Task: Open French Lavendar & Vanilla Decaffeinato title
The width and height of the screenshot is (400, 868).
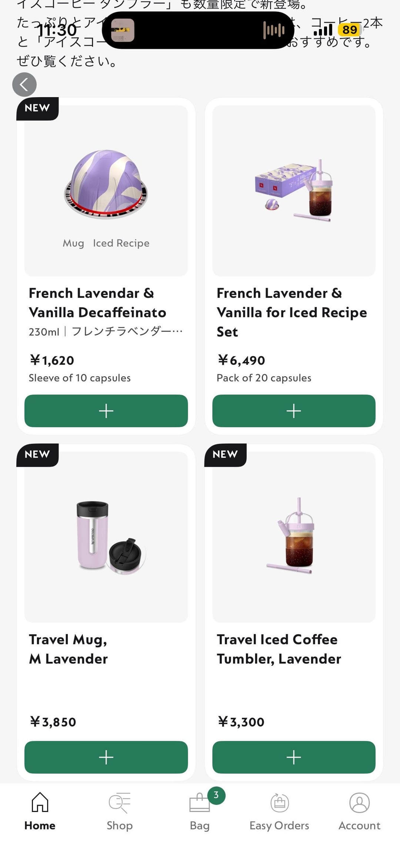Action: tap(97, 303)
